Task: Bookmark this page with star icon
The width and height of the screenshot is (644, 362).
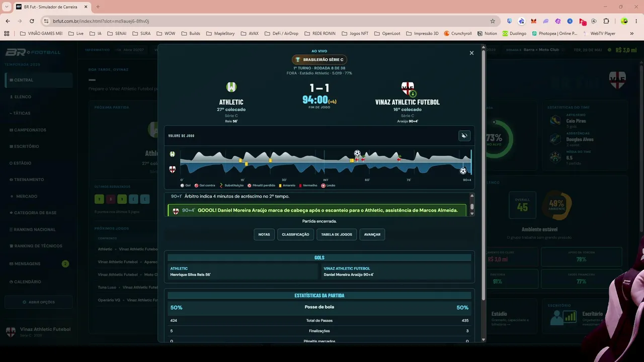Action: click(493, 21)
